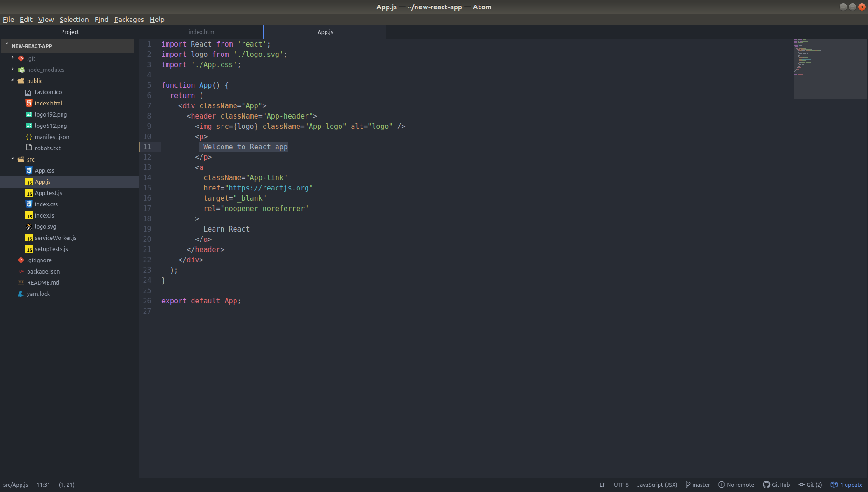This screenshot has width=868, height=492.
Task: Collapse the public folder arrow
Action: point(13,80)
